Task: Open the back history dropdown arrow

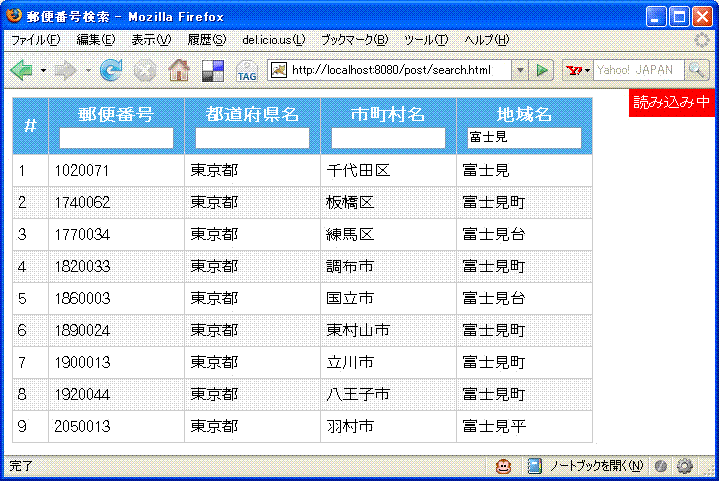Action: pyautogui.click(x=42, y=70)
